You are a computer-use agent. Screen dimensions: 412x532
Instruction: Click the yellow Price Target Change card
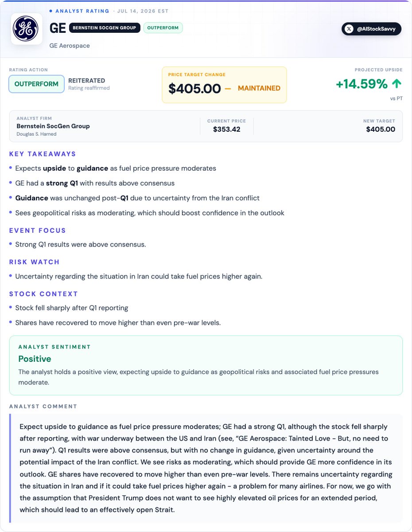[x=224, y=85]
